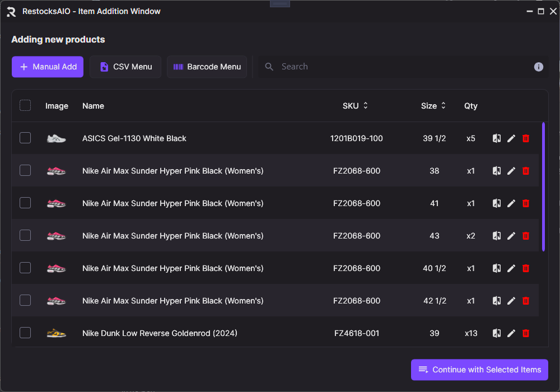560x392 pixels.
Task: Click compare icon on the size 40 1/2 row
Action: pos(496,268)
